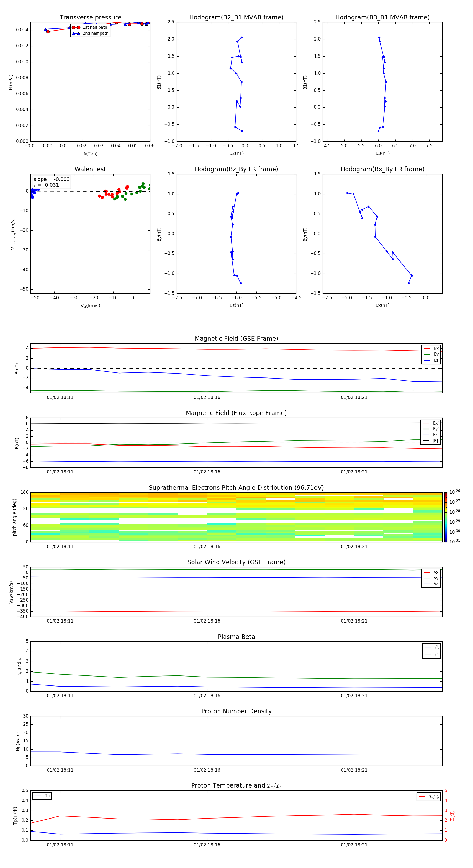Click the 'r = -0.031' annotation
The image size is (473, 868).
point(47,185)
